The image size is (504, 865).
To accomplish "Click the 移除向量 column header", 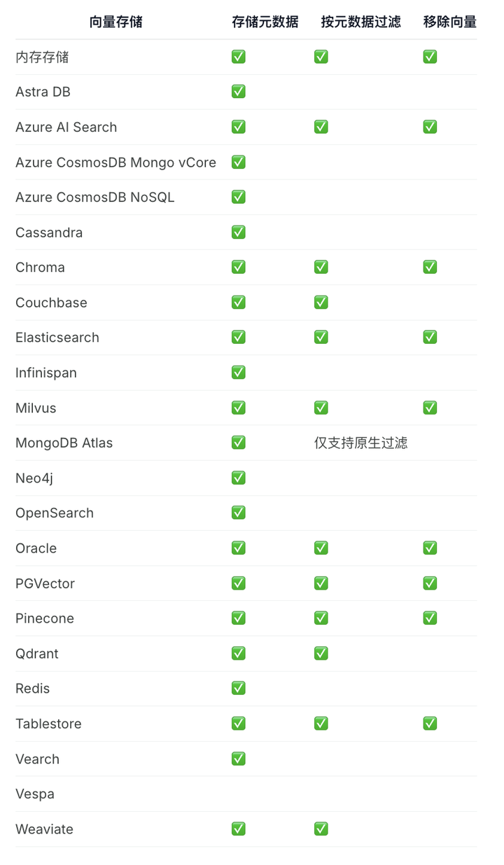I will coord(450,22).
